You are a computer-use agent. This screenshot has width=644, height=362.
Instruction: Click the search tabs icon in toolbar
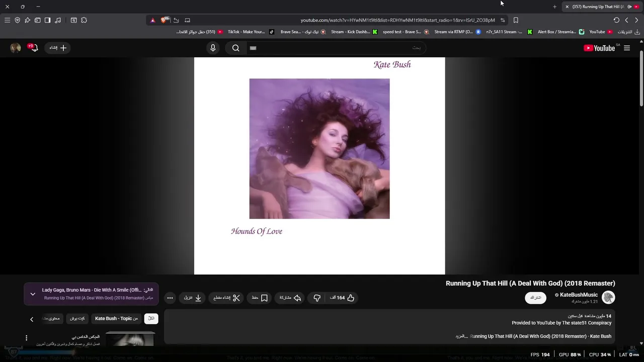pos(73,20)
